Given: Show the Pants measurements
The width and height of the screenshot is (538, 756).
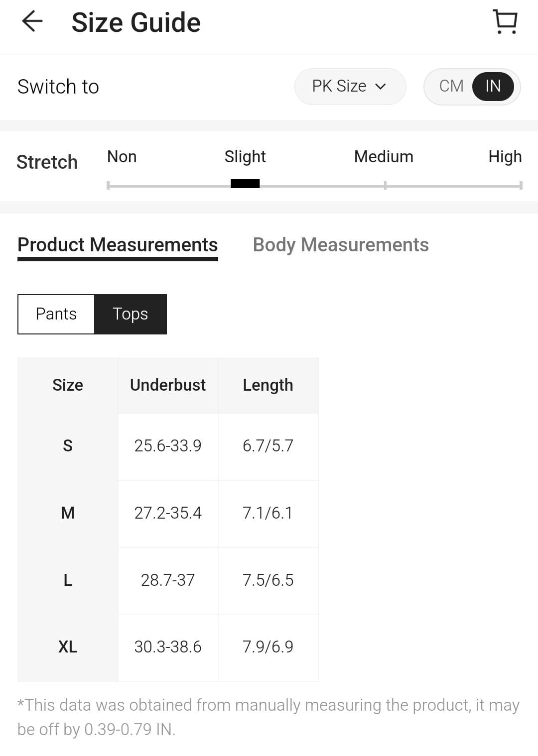Looking at the screenshot, I should point(56,314).
